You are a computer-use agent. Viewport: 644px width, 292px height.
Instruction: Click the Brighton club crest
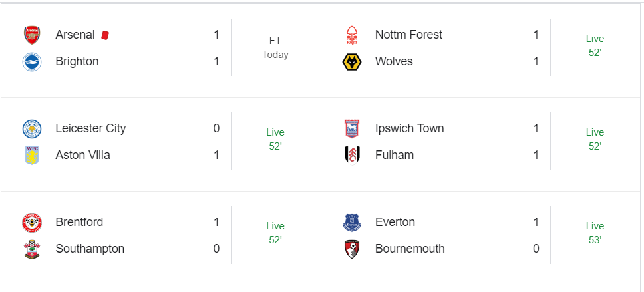32,62
